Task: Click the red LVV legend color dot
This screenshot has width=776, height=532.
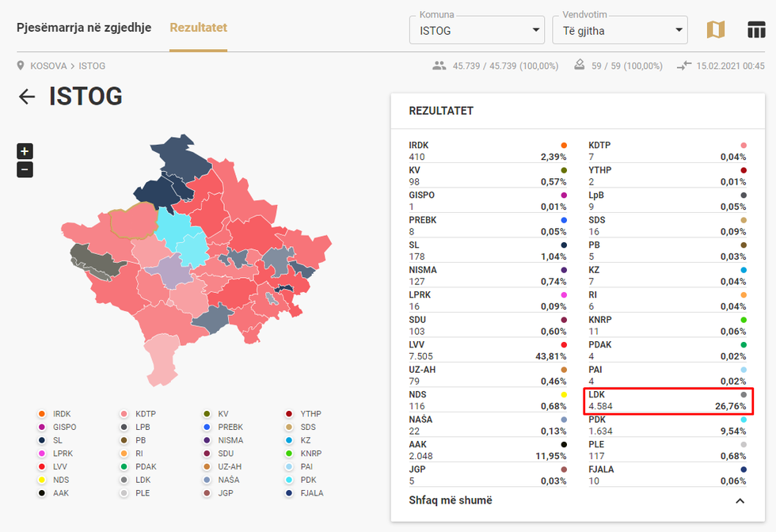Action: tap(41, 467)
